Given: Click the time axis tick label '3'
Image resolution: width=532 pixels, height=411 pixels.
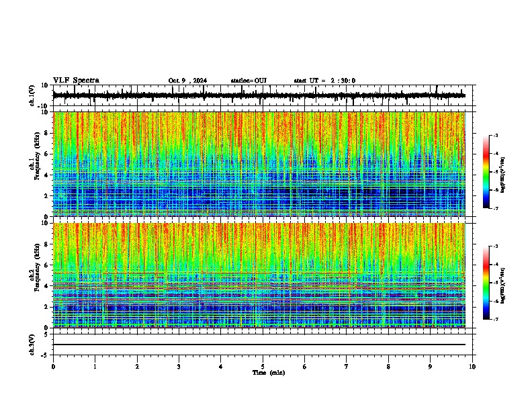Looking at the screenshot, I should pos(179,367).
